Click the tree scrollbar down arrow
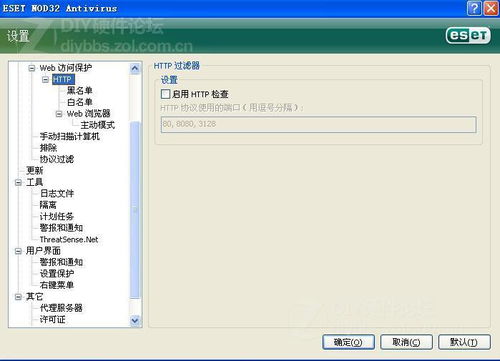The width and height of the screenshot is (500, 361). tap(135, 320)
